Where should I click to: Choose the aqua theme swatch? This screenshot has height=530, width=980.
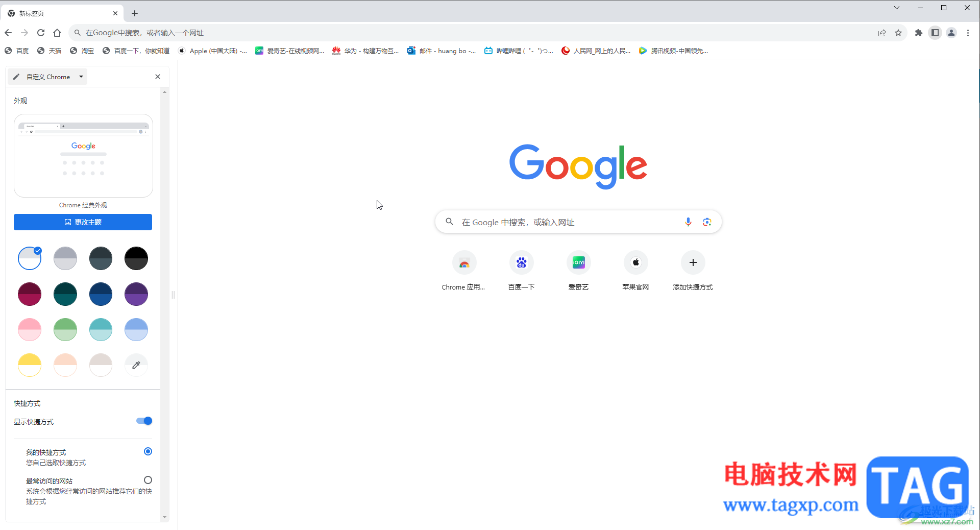(101, 329)
